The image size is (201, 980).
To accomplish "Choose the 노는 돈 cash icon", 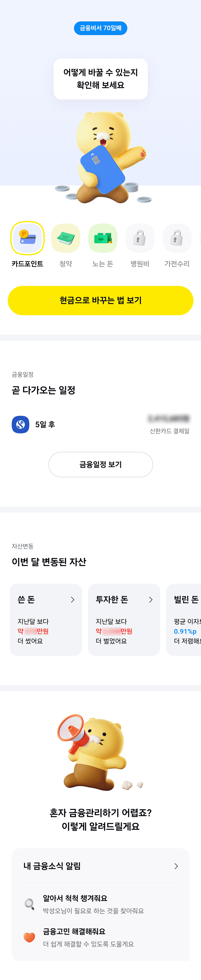I will click(x=103, y=238).
